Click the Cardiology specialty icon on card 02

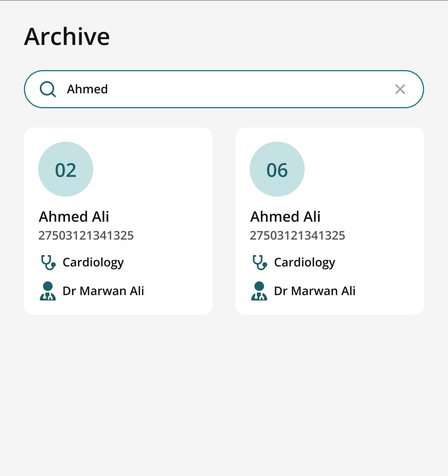point(48,262)
